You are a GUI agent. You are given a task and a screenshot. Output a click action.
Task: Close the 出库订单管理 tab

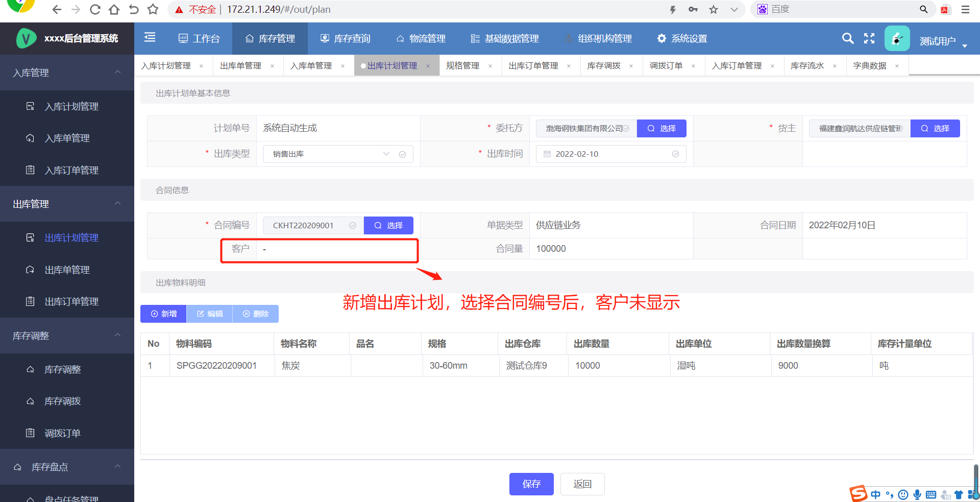(569, 66)
